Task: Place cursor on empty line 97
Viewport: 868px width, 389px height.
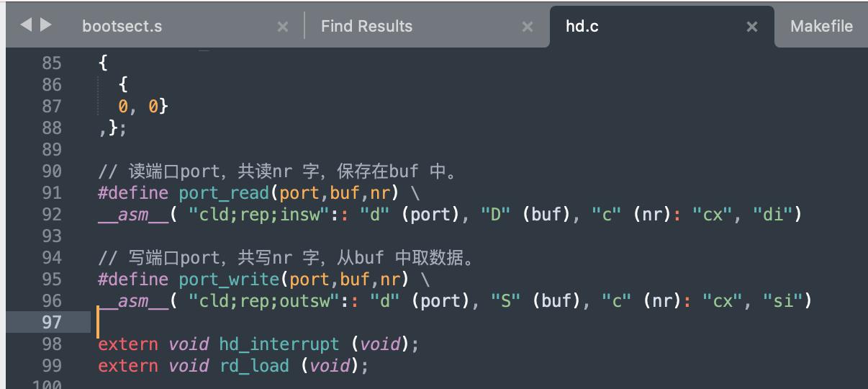Action: (x=288, y=322)
